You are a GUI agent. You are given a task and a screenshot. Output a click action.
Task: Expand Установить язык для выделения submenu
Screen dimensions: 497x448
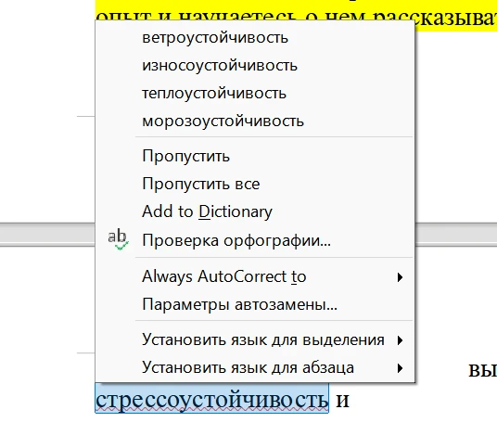click(255, 339)
